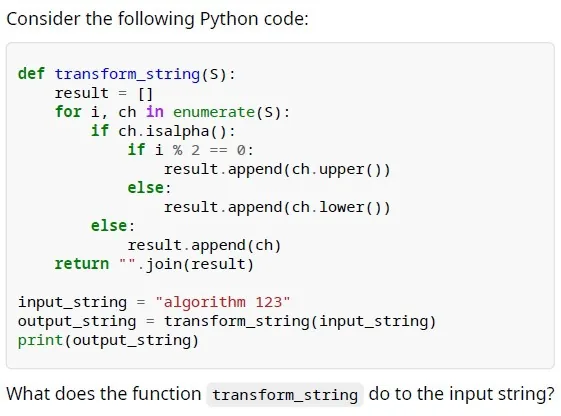561x416 pixels.
Task: Click the 'i % 2 == 0' condition
Action: [200, 150]
